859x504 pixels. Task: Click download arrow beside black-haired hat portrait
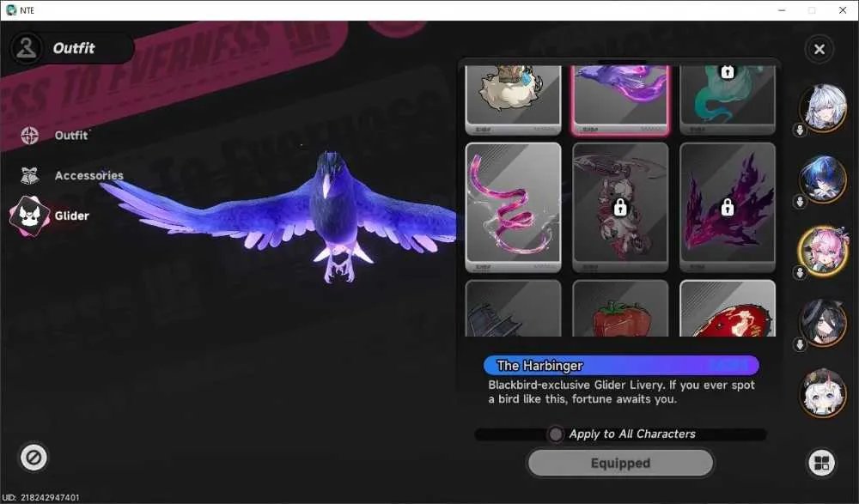point(800,344)
